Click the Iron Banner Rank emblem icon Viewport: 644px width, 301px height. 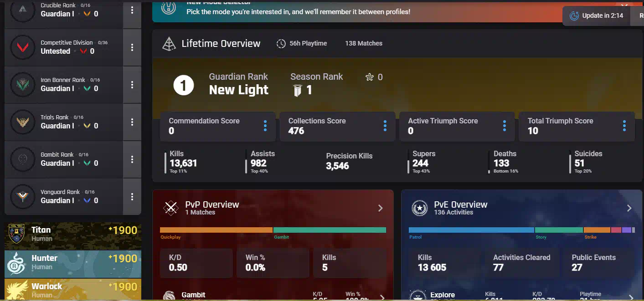click(22, 85)
